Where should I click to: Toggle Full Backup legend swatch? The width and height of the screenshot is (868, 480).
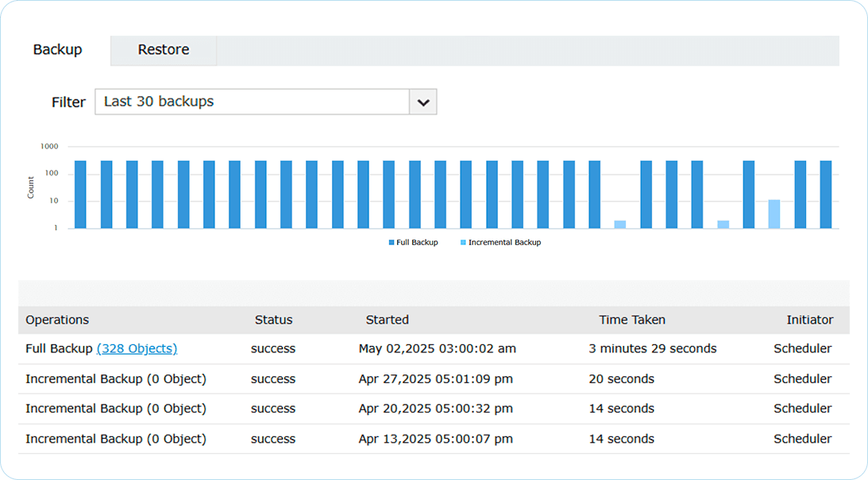392,242
